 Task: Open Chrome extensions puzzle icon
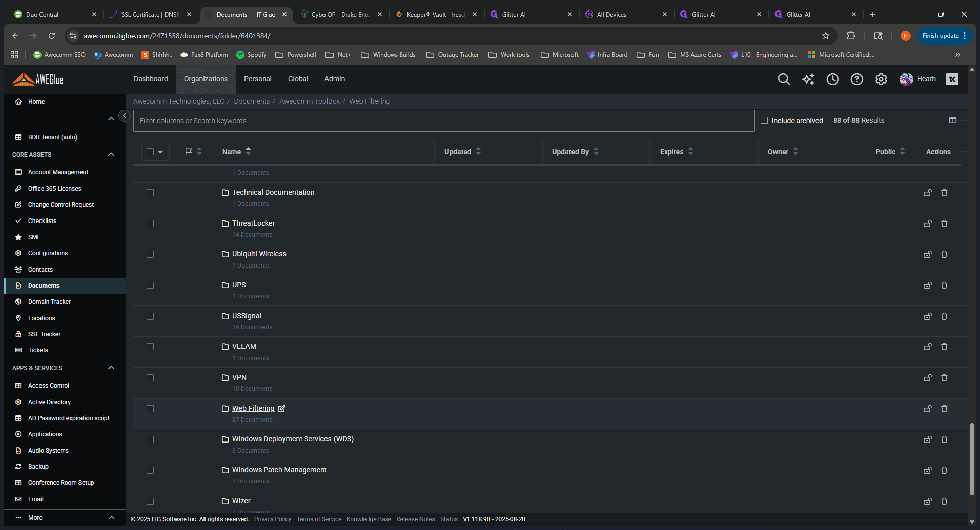(851, 36)
